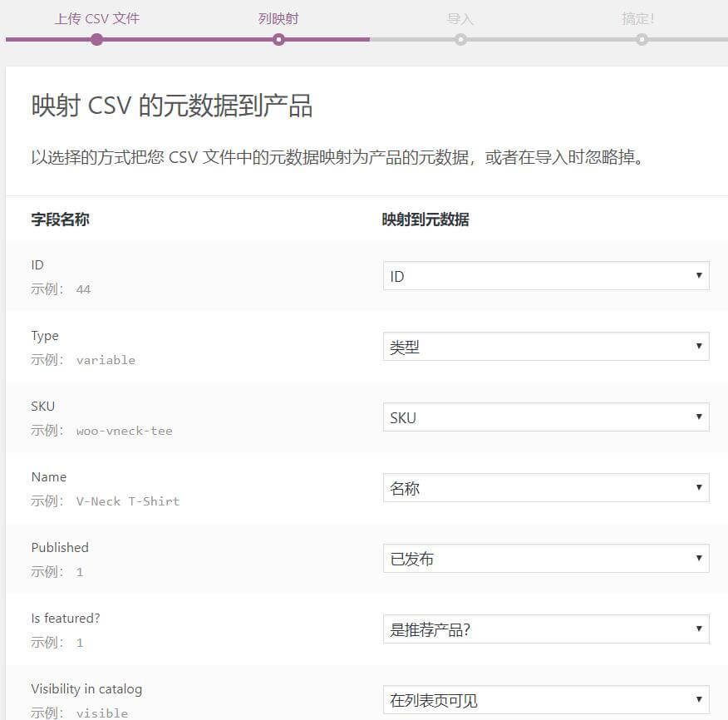This screenshot has height=720, width=728.
Task: Click the progress bar between 列映射 and 导入
Action: coord(370,39)
